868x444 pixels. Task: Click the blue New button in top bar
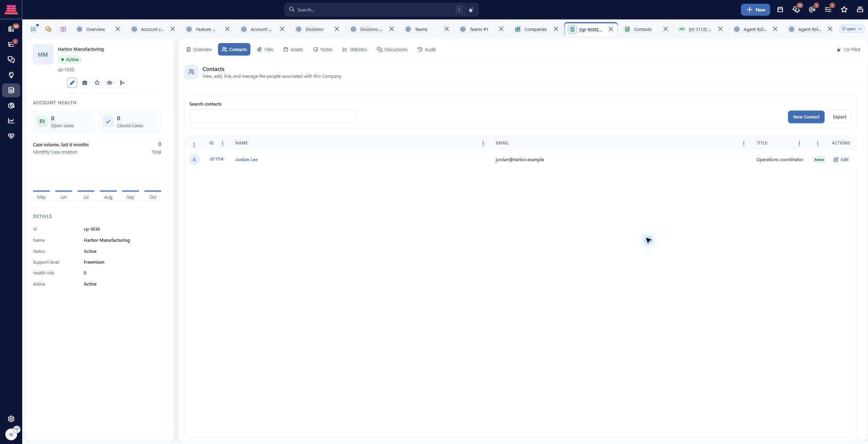(x=756, y=10)
